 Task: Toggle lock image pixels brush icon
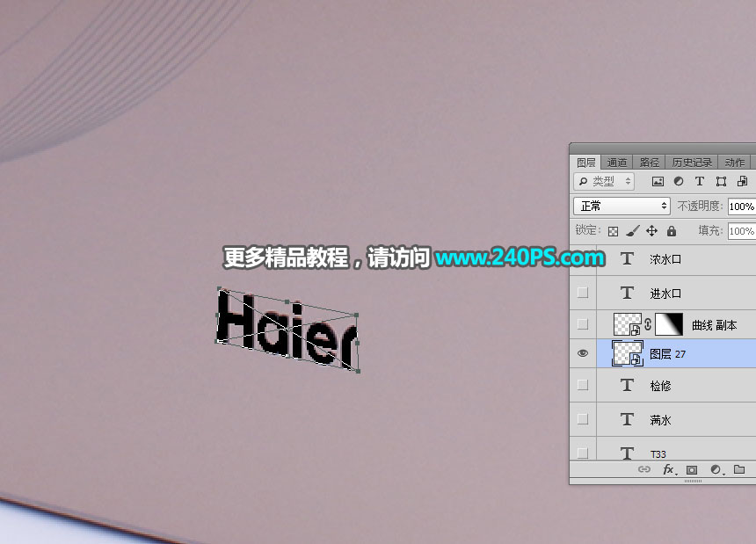pos(633,231)
